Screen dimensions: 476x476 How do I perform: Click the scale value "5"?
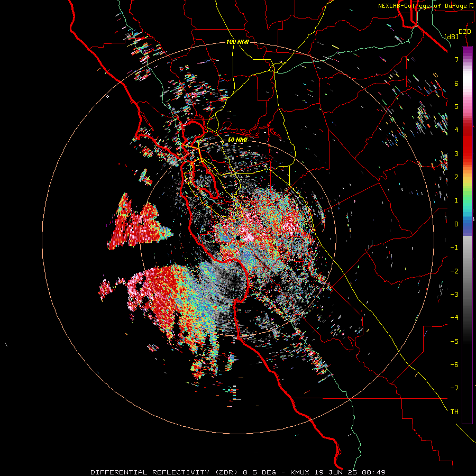(456, 106)
